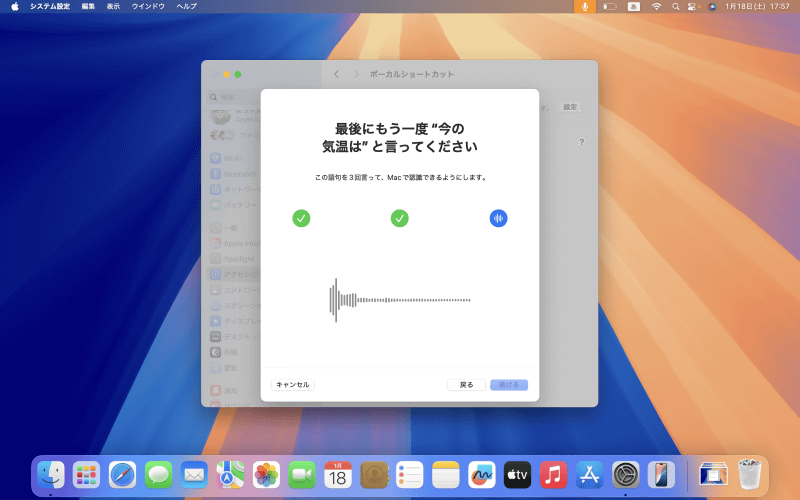
Task: Click the 設定 button in the settings window
Action: click(570, 107)
